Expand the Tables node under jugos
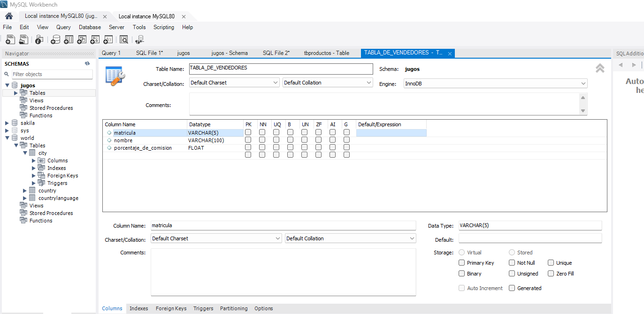Viewport: 644px width, 314px height. coord(16,93)
